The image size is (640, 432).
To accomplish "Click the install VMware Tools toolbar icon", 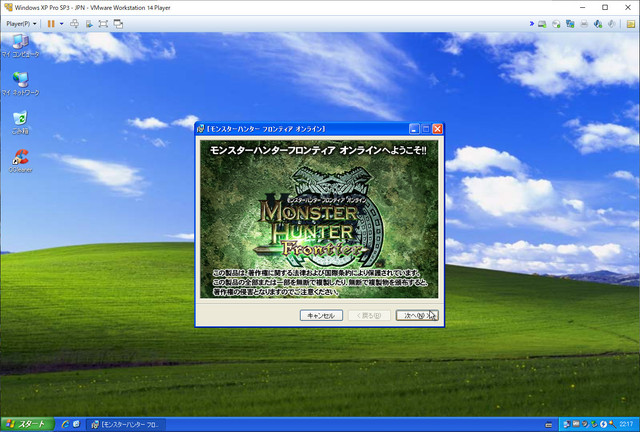I will [x=89, y=24].
